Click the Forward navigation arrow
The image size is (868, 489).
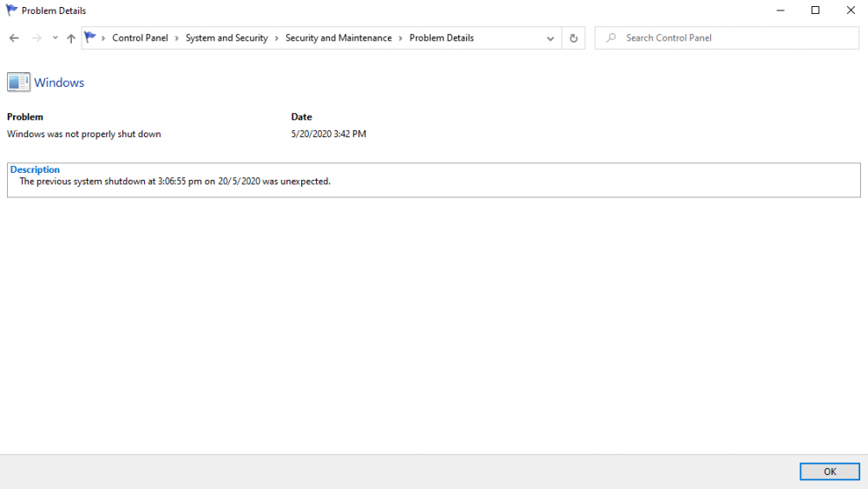[36, 38]
